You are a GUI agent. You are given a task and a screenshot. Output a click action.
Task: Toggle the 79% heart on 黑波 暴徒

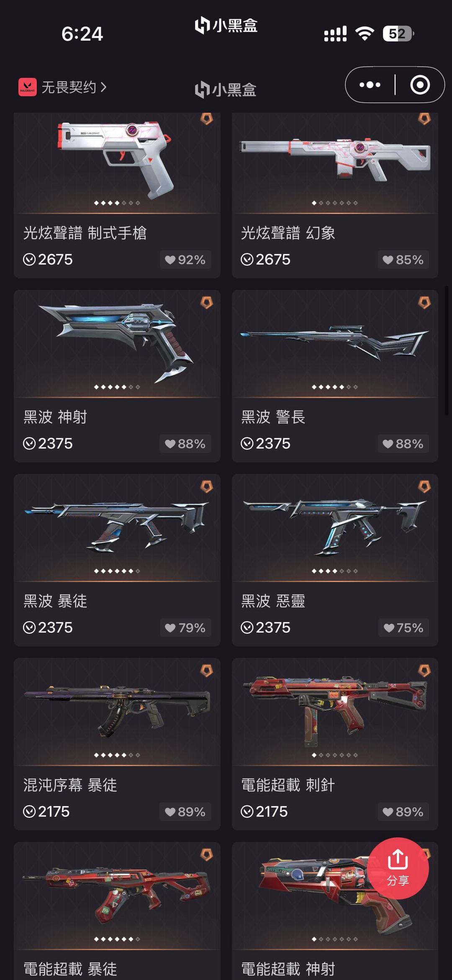click(185, 628)
